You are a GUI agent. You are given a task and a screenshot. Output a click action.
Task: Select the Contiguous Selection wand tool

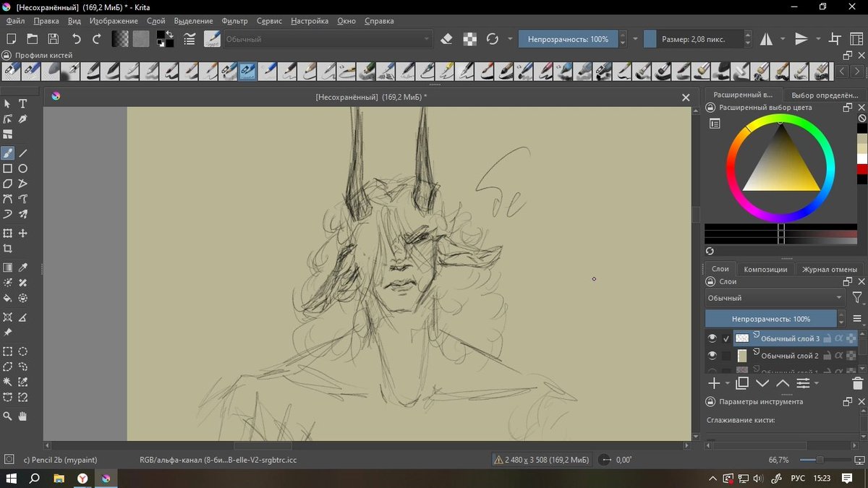click(x=7, y=382)
